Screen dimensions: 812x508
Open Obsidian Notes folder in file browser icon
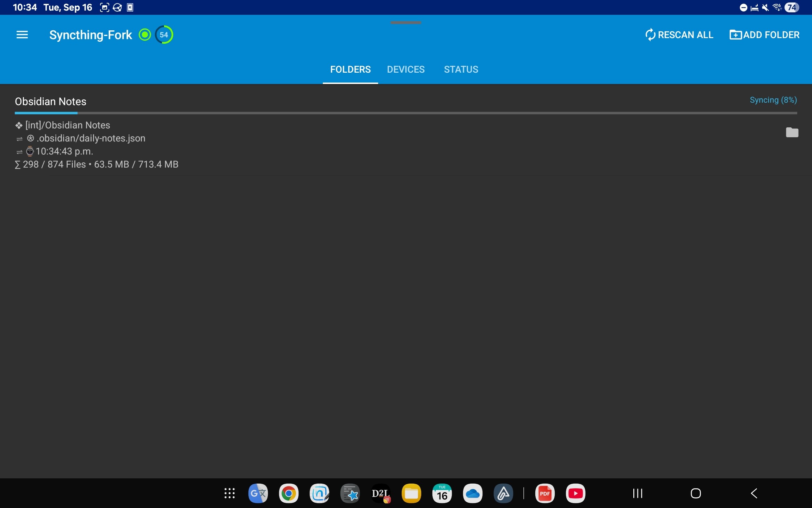[x=792, y=132]
